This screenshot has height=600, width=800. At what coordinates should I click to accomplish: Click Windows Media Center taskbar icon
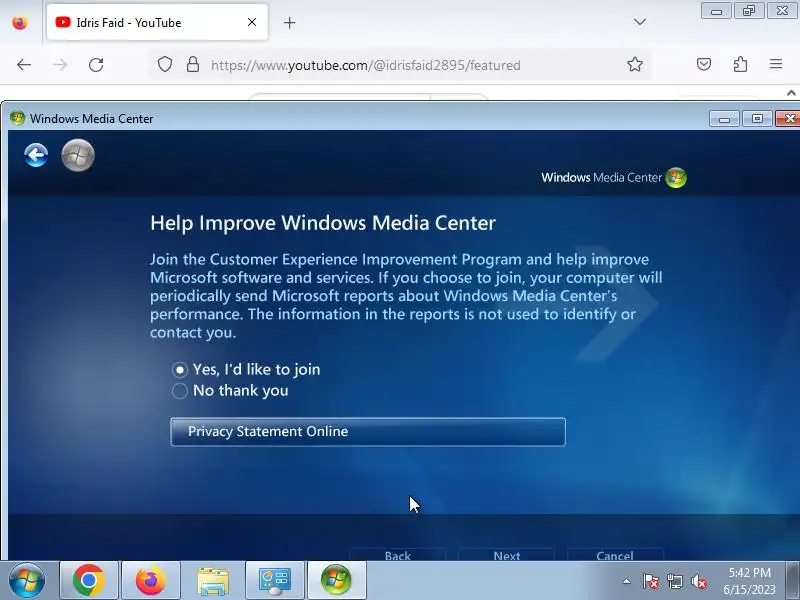(x=337, y=580)
